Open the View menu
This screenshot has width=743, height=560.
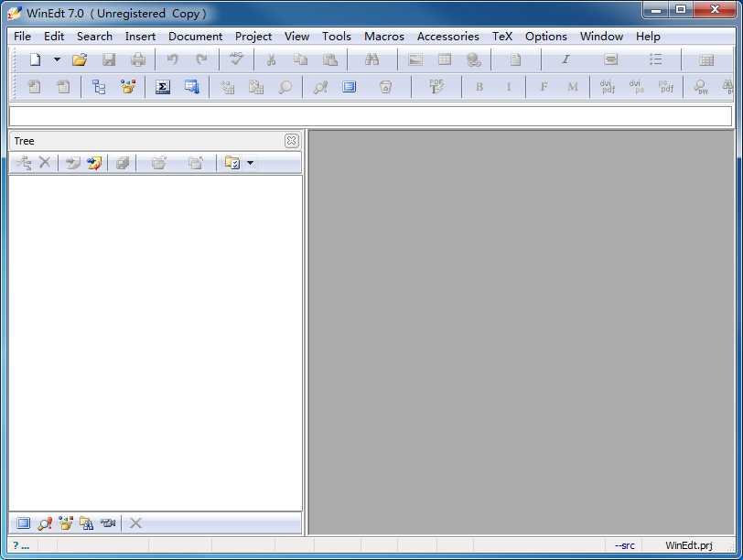click(296, 37)
